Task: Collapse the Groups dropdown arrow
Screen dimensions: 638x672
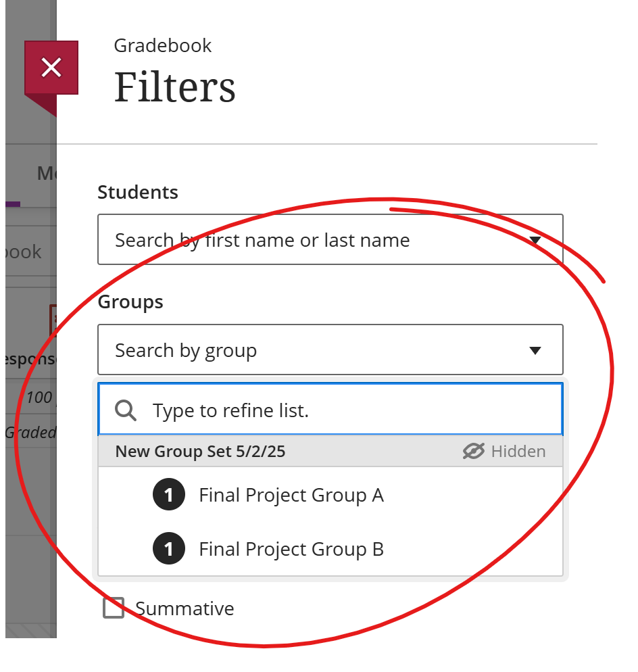Action: [535, 350]
